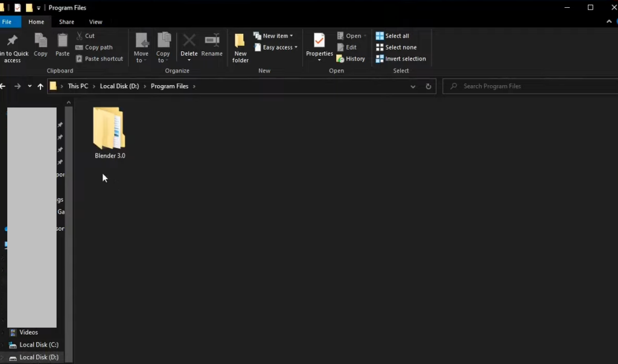Choose Paste shortcut option
This screenshot has width=618, height=364.
(x=100, y=59)
